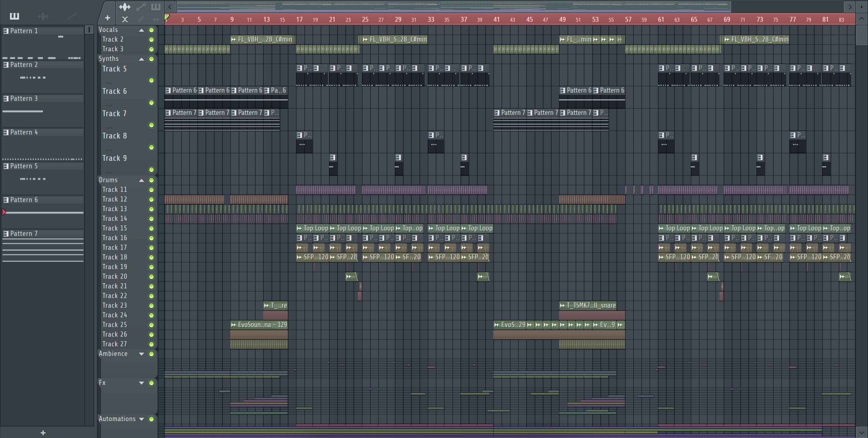Click right arrow of the overview scrollbar
This screenshot has width=868, height=438.
coord(850,6)
